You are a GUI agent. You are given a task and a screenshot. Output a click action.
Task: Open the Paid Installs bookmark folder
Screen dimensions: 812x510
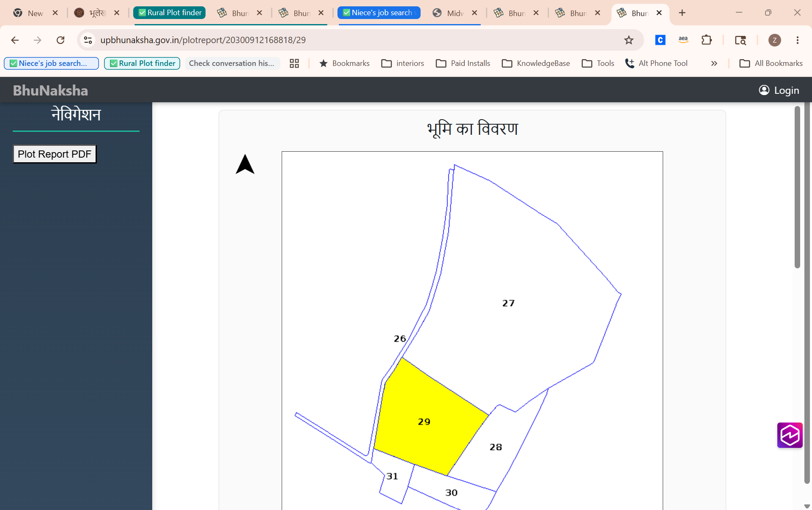(x=463, y=63)
